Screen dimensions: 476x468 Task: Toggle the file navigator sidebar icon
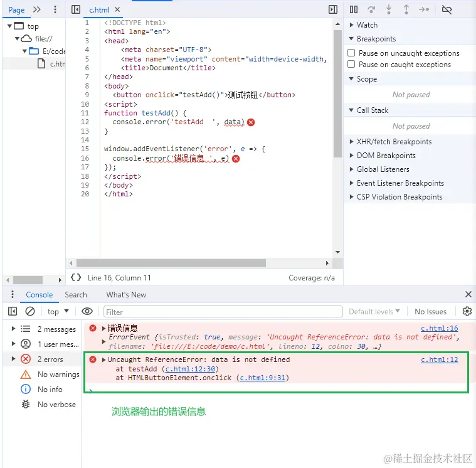pyautogui.click(x=76, y=9)
